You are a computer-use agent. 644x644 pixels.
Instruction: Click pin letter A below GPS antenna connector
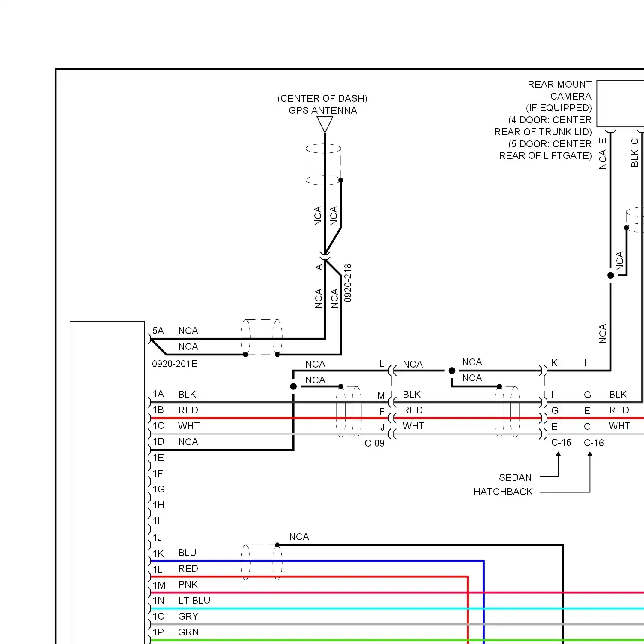319,267
